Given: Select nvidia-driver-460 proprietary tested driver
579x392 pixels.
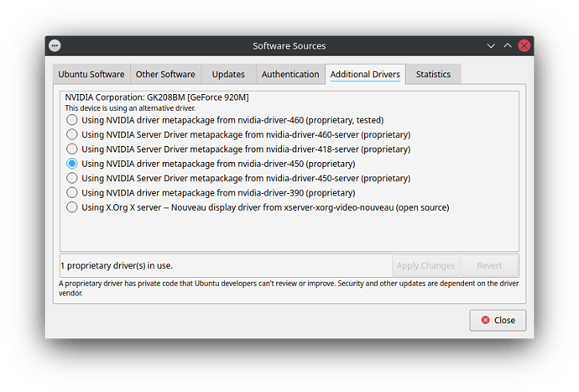Looking at the screenshot, I should click(72, 120).
